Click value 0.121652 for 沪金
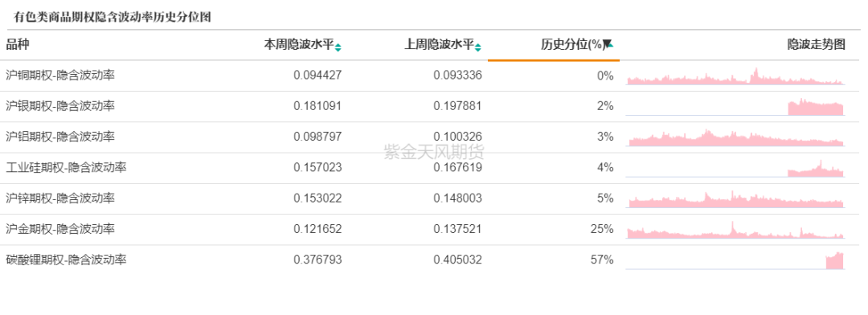This screenshot has width=868, height=315. 317,229
